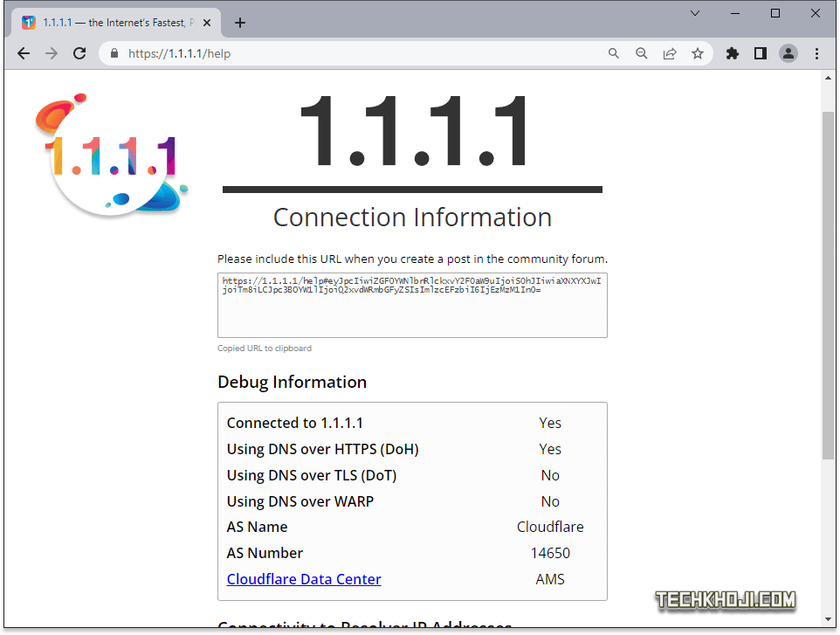Click the colorful 1.1.1.1 logo
840x635 pixels.
coord(112,155)
